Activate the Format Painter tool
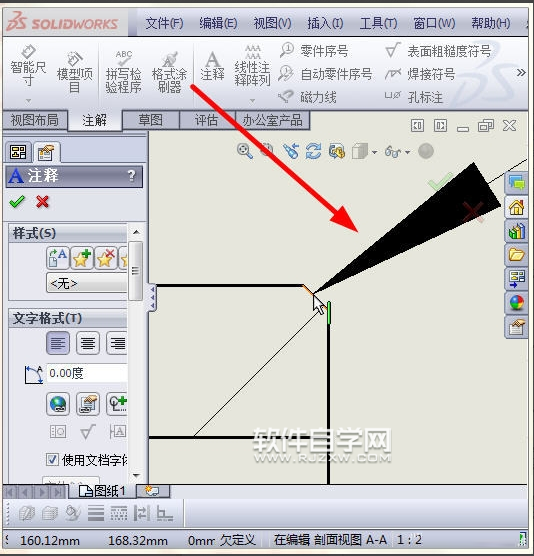534x556 pixels. click(x=169, y=72)
